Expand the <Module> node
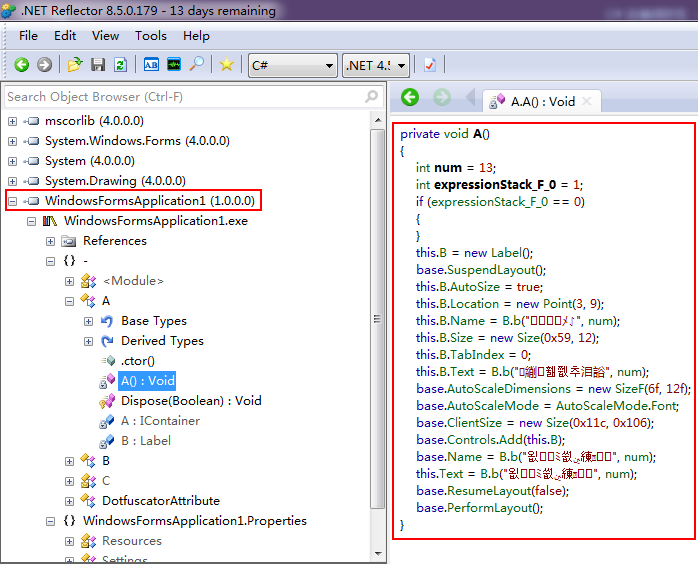Viewport: 698px width, 564px height. [x=69, y=281]
